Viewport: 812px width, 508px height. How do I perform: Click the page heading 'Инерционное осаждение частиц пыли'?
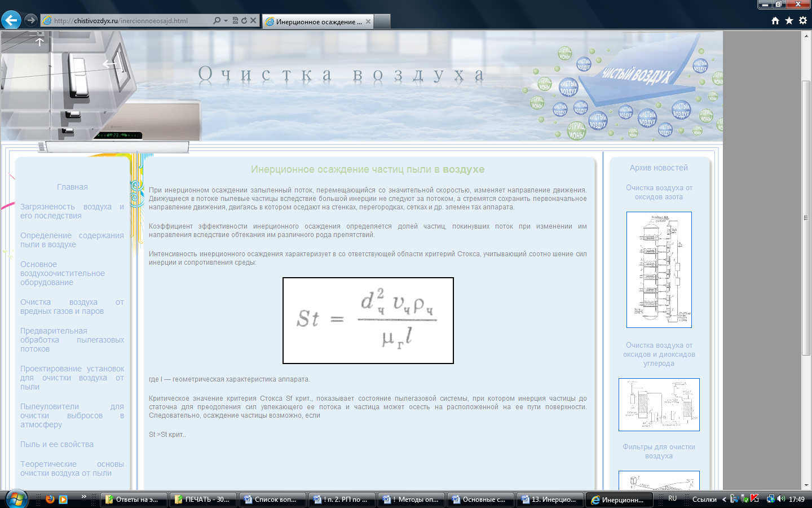click(x=368, y=169)
